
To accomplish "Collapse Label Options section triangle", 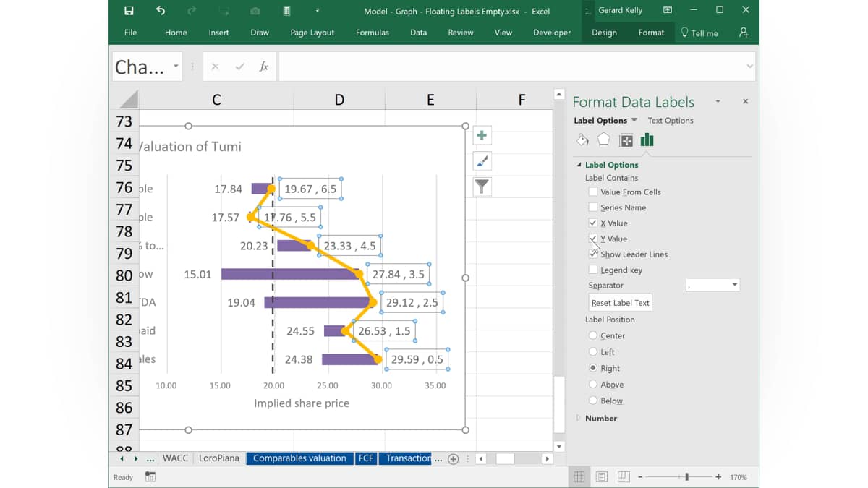I will point(579,165).
